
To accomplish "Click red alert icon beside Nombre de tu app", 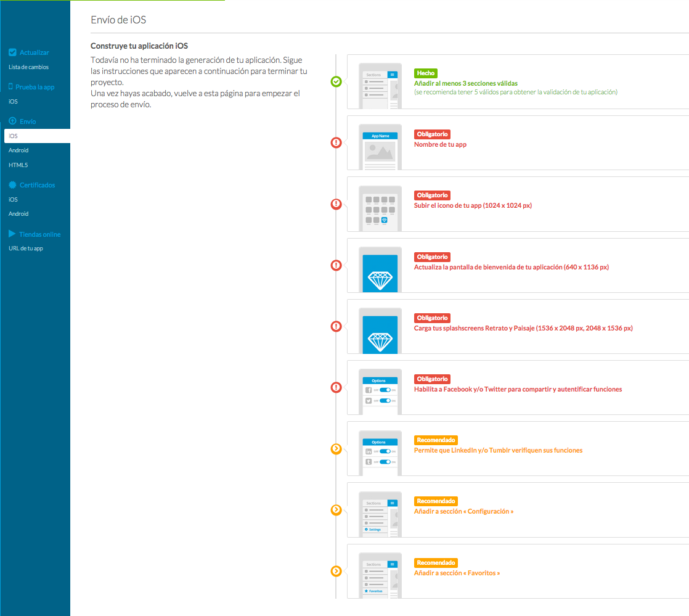I will tap(336, 142).
